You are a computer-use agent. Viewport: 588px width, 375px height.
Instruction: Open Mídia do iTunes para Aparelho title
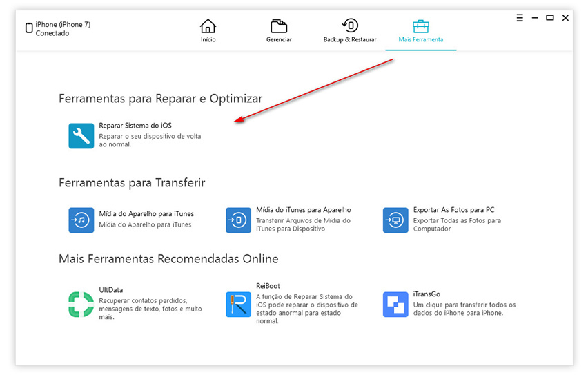(x=304, y=210)
